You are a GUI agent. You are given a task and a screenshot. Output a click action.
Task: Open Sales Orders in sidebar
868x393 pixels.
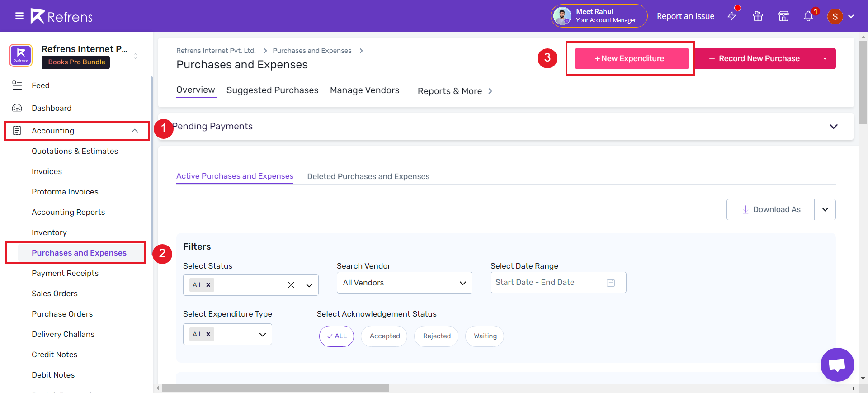pos(55,294)
